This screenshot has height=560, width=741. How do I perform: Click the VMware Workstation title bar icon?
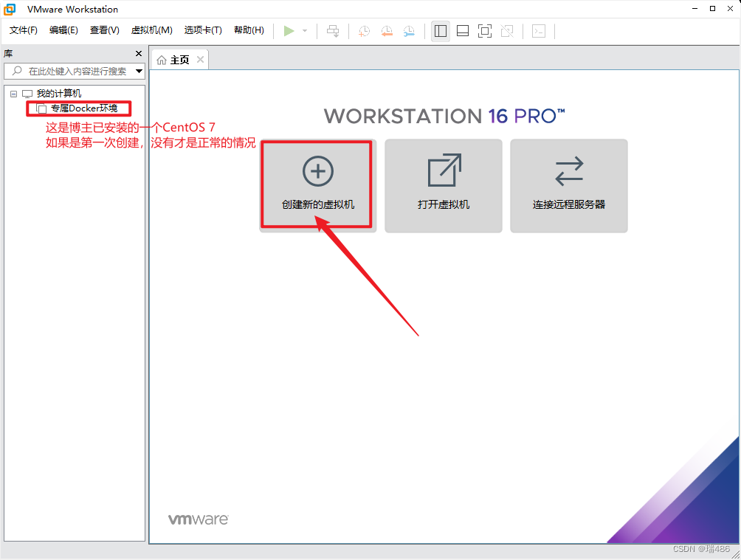pyautogui.click(x=10, y=9)
